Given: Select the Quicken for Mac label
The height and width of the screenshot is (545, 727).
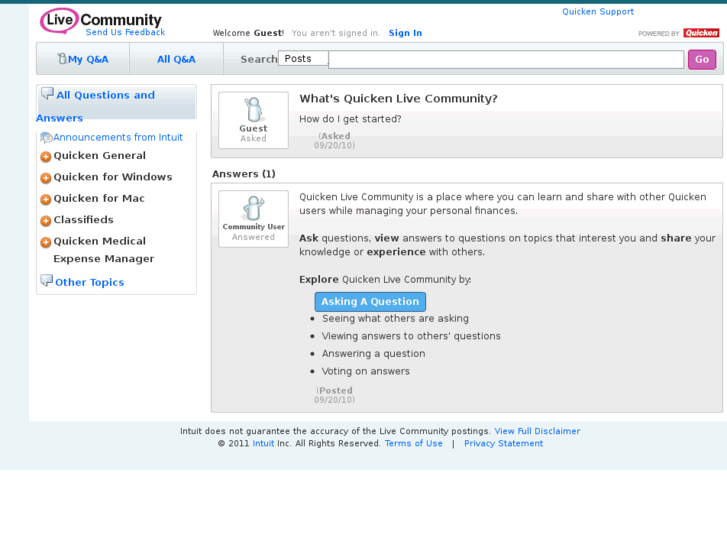Looking at the screenshot, I should click(x=99, y=199).
